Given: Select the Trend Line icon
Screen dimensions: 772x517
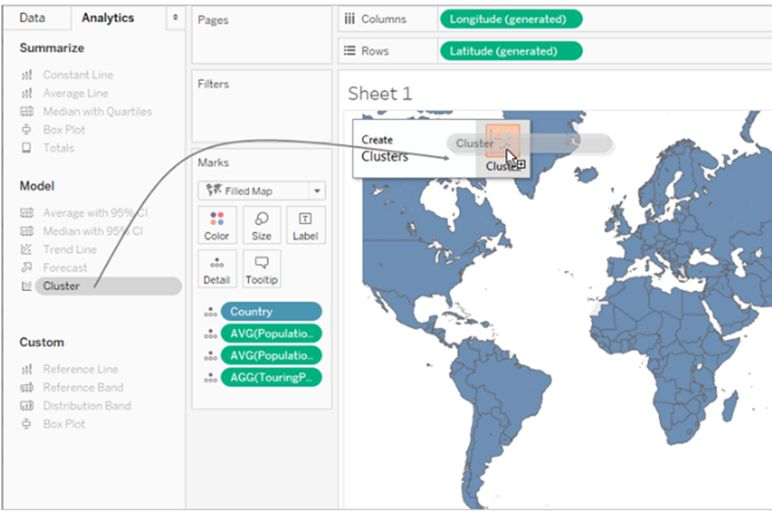Looking at the screenshot, I should click(x=27, y=249).
